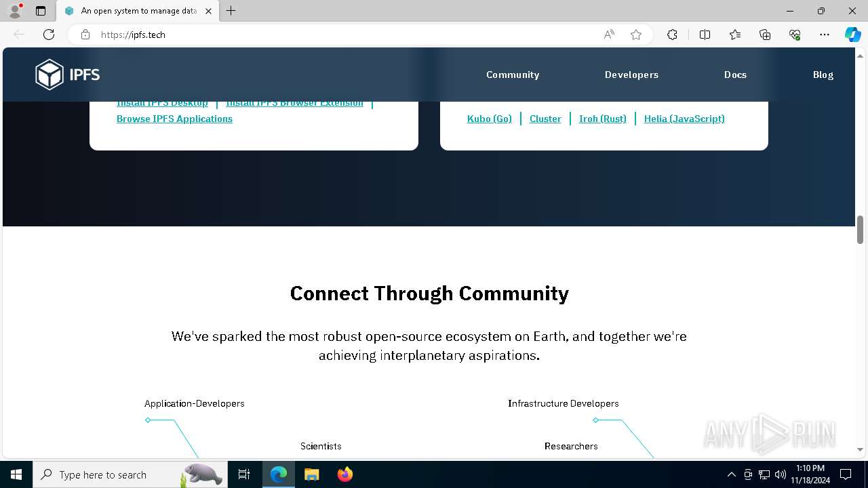Open network status tray icon
The width and height of the screenshot is (868, 488).
tap(764, 474)
